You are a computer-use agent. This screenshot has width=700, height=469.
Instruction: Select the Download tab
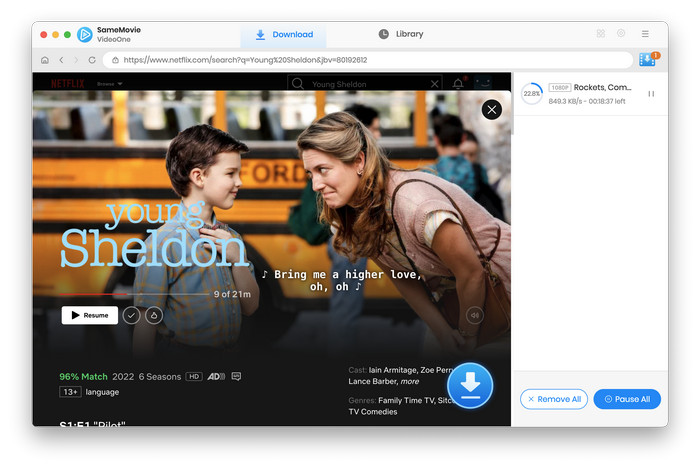coord(284,34)
